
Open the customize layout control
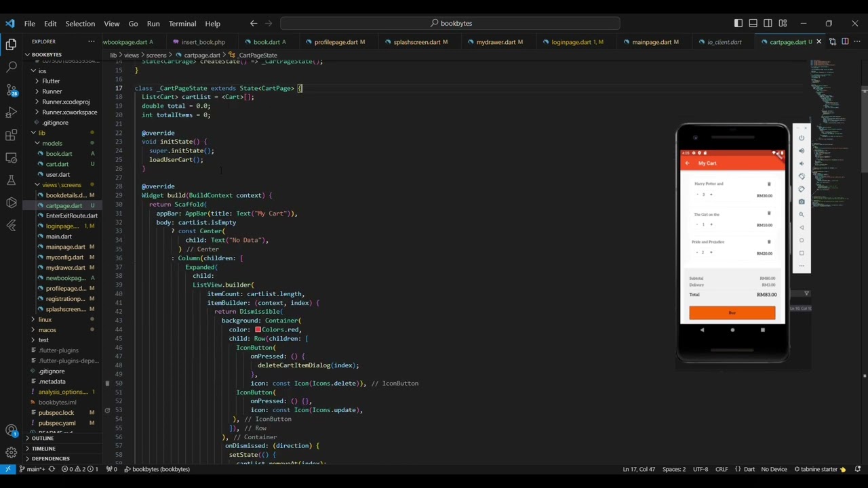pos(783,23)
